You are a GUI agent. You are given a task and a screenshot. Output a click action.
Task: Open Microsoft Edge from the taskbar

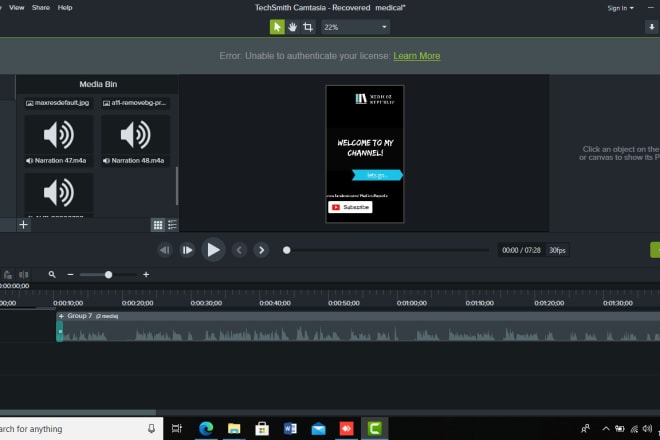tap(206, 429)
